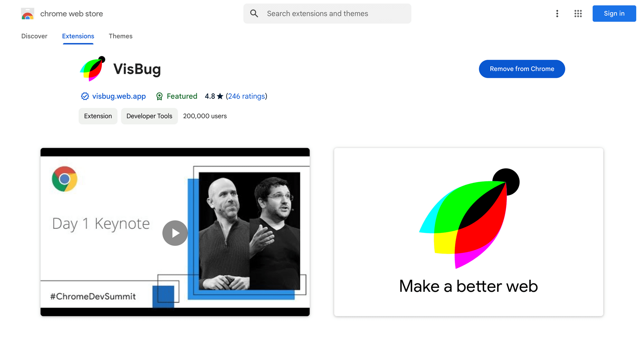Click the Discover tab
The width and height of the screenshot is (644, 355).
pyautogui.click(x=34, y=36)
